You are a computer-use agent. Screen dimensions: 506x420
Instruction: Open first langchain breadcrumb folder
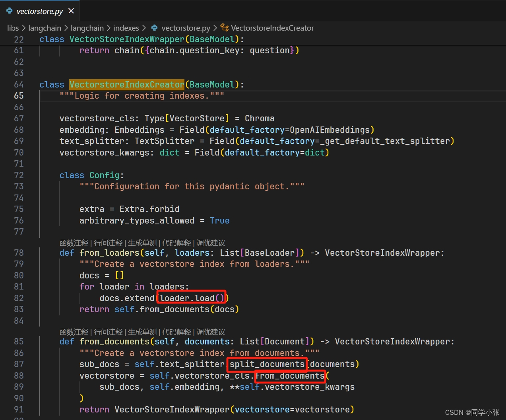pyautogui.click(x=45, y=28)
